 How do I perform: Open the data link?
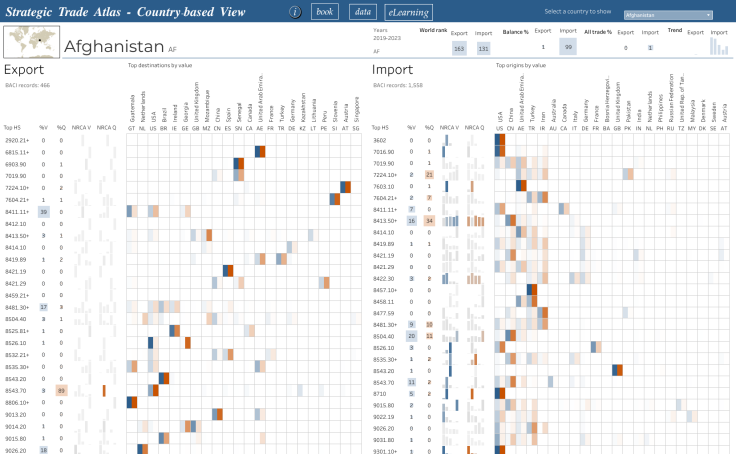pyautogui.click(x=362, y=12)
